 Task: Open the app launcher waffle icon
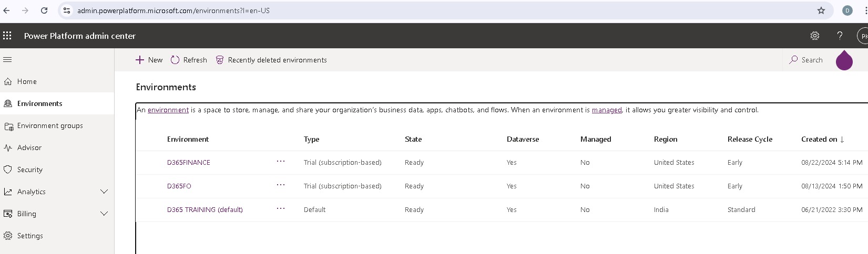pyautogui.click(x=7, y=36)
